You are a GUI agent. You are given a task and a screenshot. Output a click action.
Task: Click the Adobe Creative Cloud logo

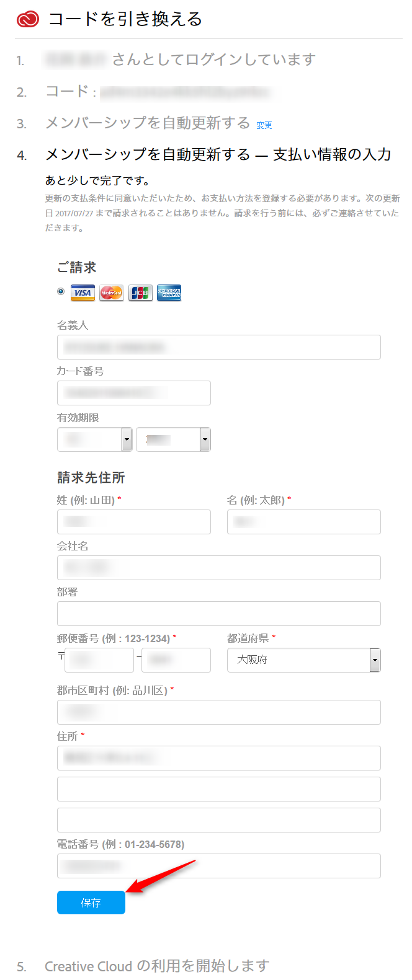(27, 19)
